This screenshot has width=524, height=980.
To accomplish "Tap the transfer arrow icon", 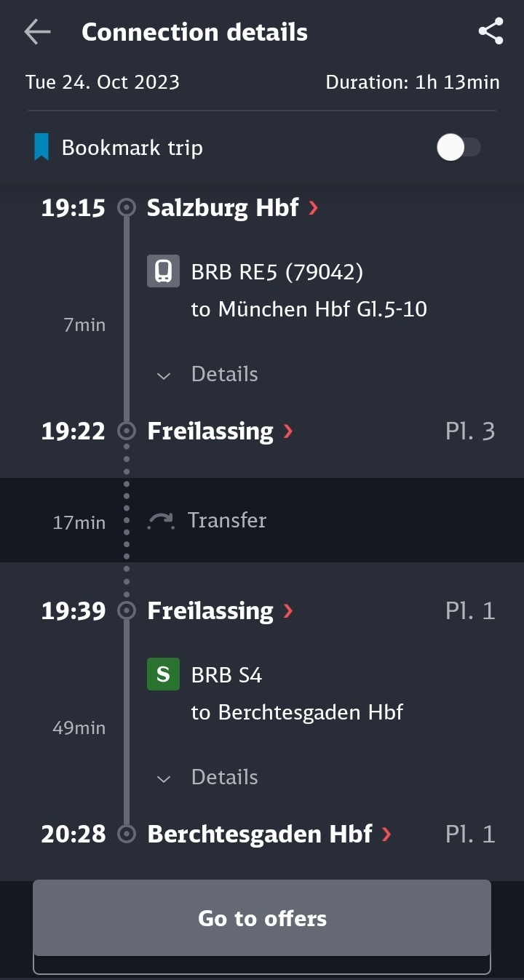I will coord(162,521).
